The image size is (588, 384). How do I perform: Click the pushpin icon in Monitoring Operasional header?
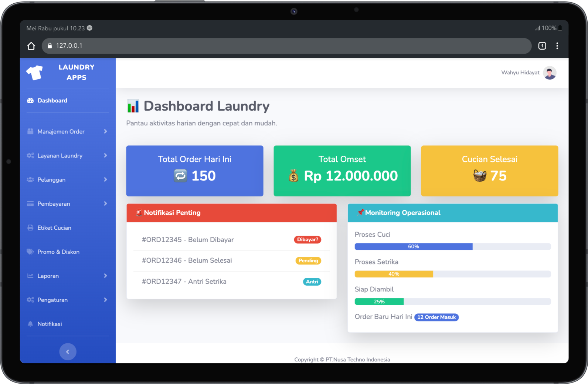361,212
